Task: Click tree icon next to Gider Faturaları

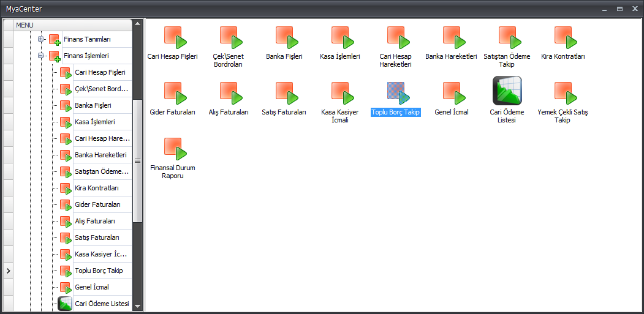Action: pos(66,205)
